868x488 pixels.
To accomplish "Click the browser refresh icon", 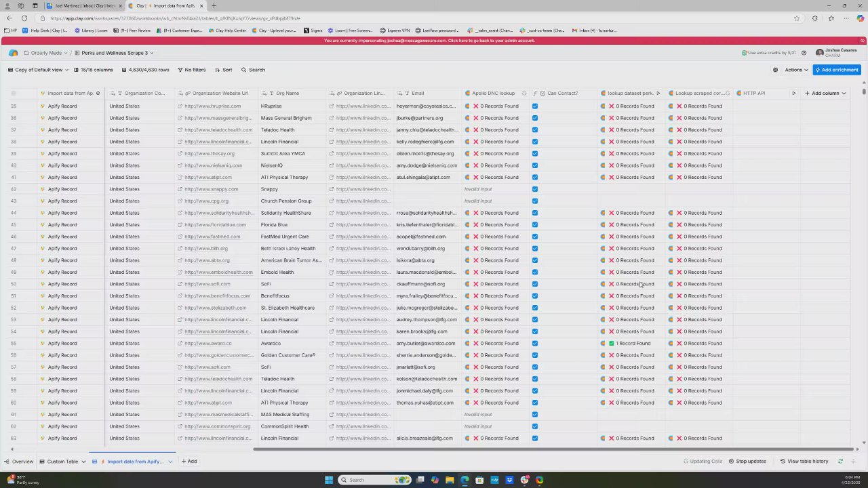I will [24, 18].
